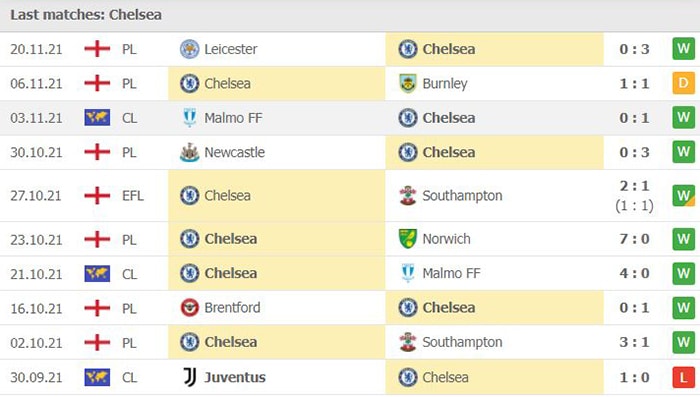Open Juventus team link
Image resolution: width=700 pixels, height=397 pixels.
tap(235, 377)
